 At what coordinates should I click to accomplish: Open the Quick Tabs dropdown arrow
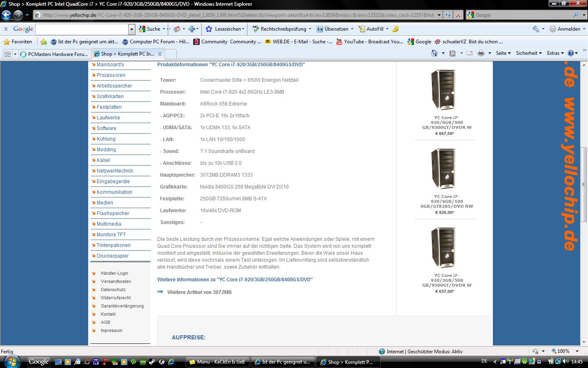tap(15, 54)
